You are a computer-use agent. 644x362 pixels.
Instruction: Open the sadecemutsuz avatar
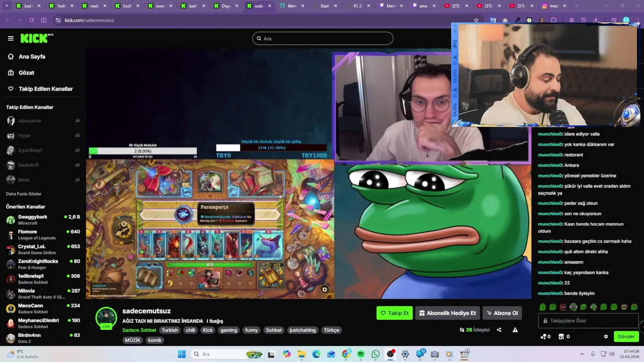[x=106, y=317]
